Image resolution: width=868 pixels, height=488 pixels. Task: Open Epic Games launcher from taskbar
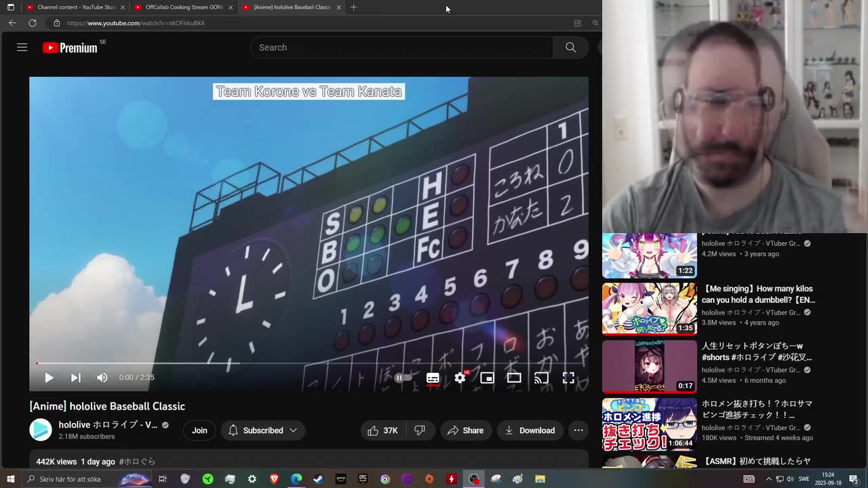coord(363,479)
